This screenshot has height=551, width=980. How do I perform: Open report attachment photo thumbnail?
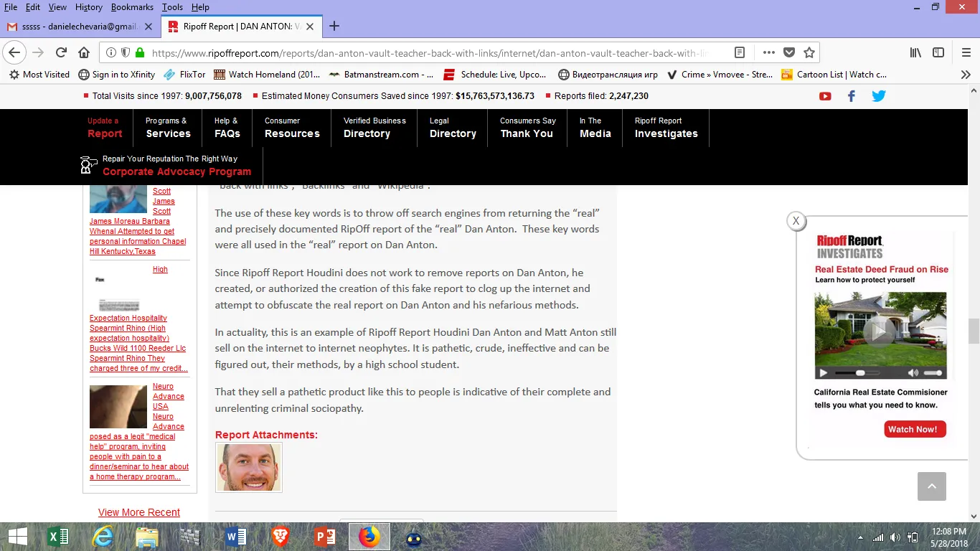[x=248, y=467]
